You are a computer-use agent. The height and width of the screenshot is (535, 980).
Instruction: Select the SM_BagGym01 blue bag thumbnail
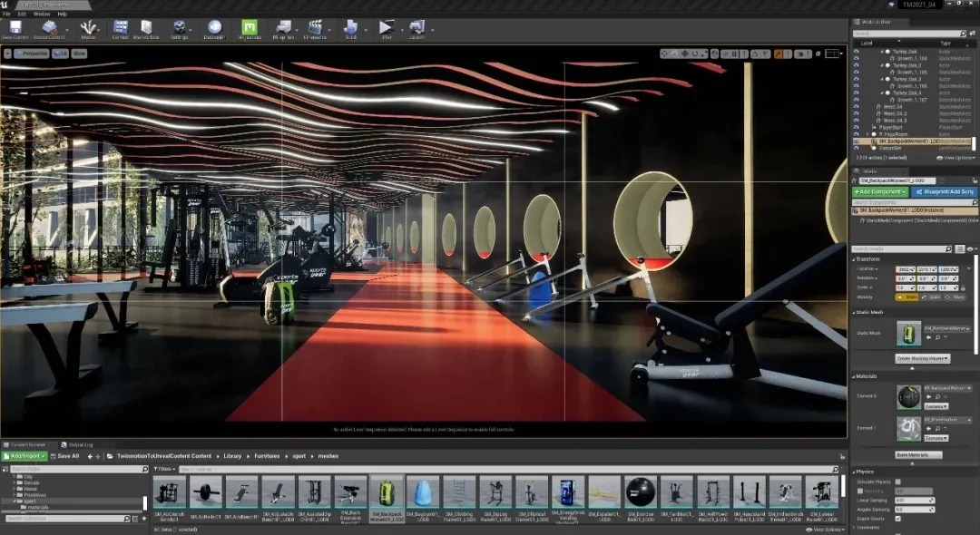(423, 493)
